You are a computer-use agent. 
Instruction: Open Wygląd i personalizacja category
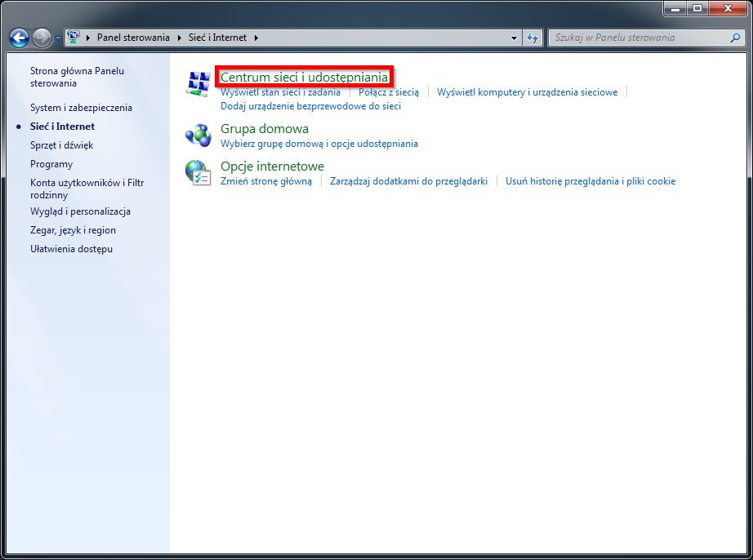(80, 211)
